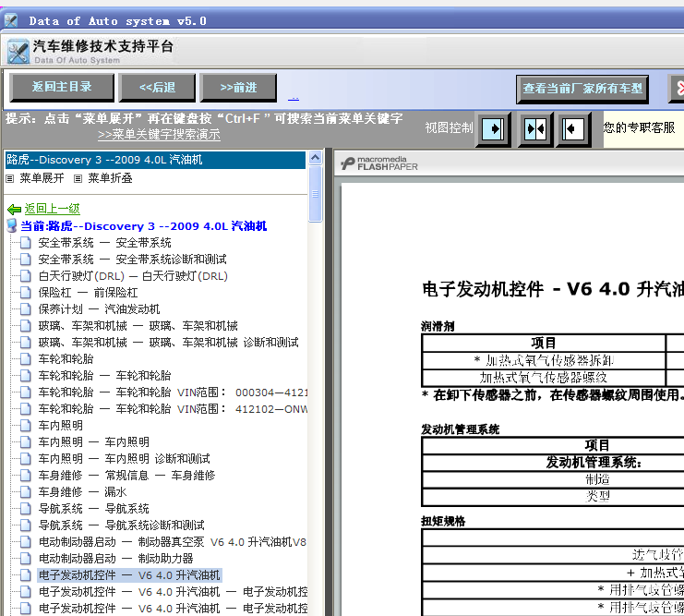Click view control right-arrow icon
The height and width of the screenshot is (616, 684).
click(x=493, y=128)
